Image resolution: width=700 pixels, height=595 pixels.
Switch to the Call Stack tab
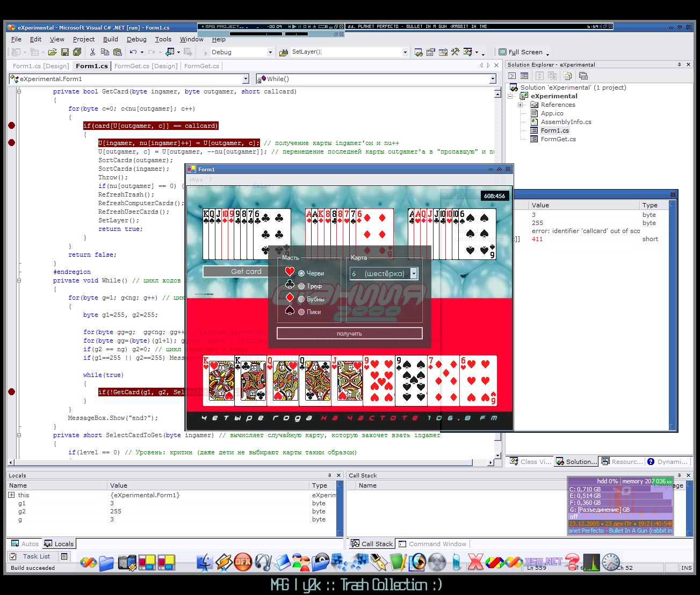pyautogui.click(x=372, y=544)
